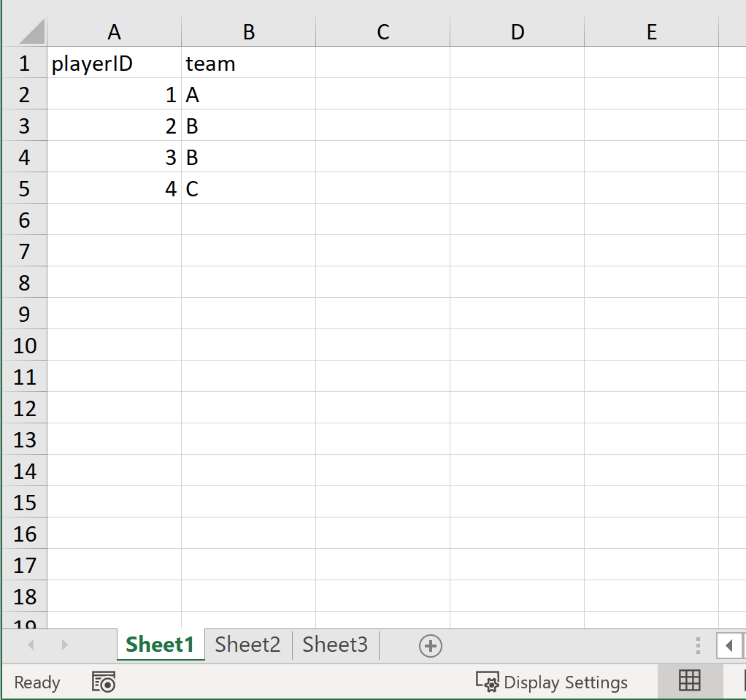Select the team header cell
This screenshot has height=700, width=746.
pyautogui.click(x=248, y=64)
